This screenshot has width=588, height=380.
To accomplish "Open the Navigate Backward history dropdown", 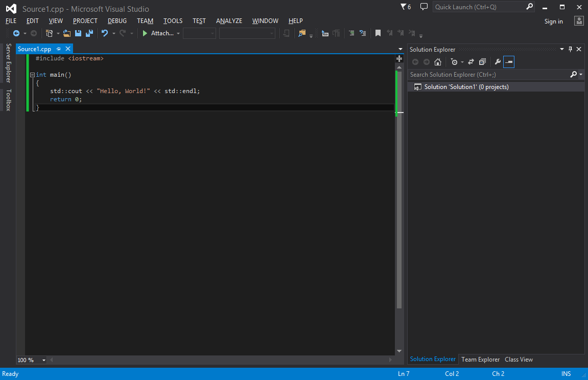I will (25, 33).
